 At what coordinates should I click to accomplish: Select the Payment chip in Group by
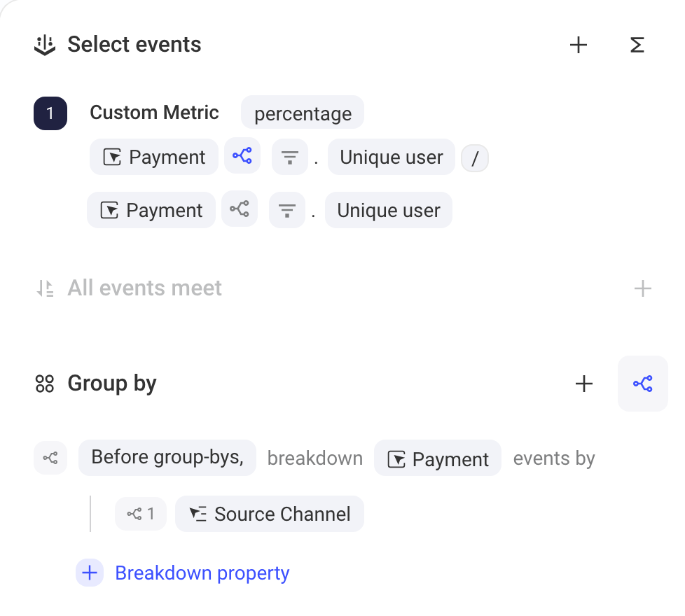tap(438, 458)
